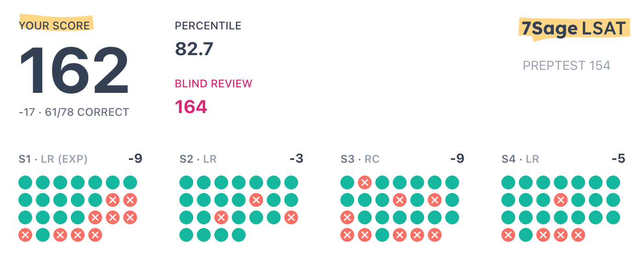The height and width of the screenshot is (262, 644).
Task: Click the last circle in S2's bottom row
Action: [x=239, y=235]
